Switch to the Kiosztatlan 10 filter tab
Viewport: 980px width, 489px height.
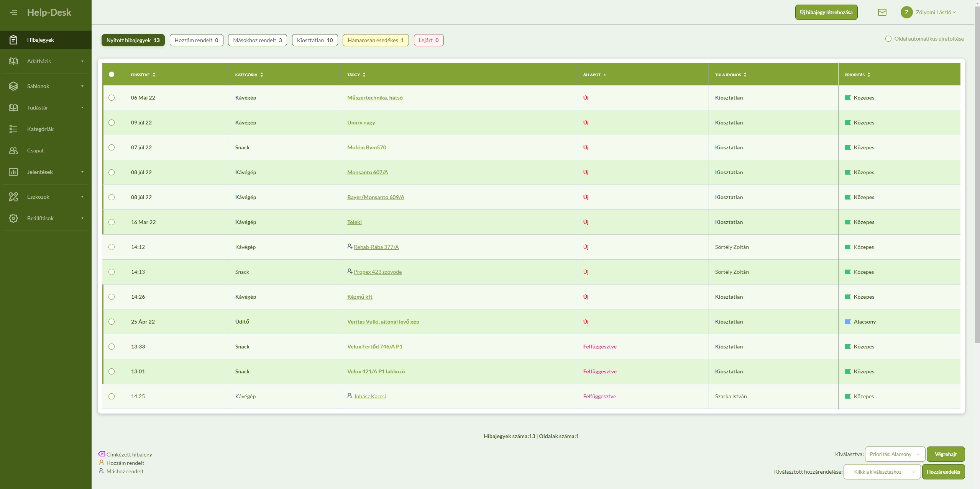[x=315, y=40]
